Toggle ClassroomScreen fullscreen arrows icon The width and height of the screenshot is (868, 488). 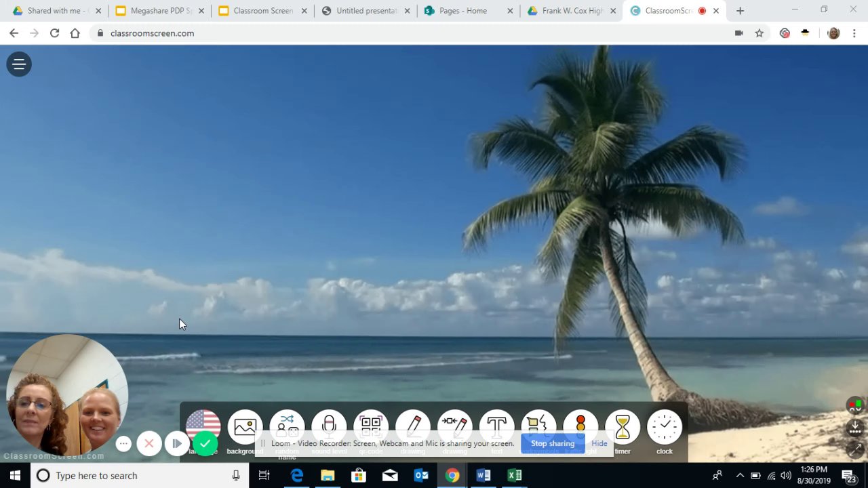(x=856, y=449)
